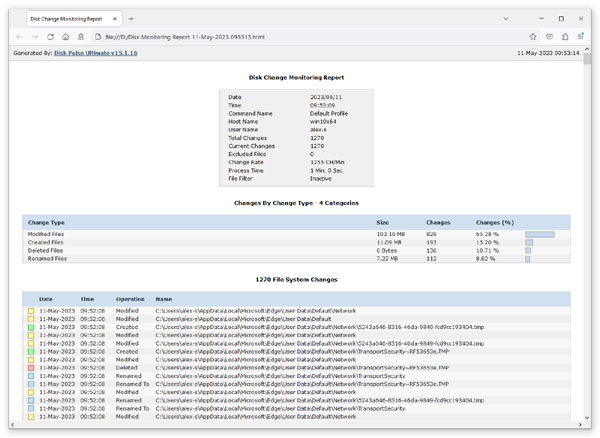Click the report timestamp 11-May-2023 09:53:14
Screen dimensions: 600x438
548,53
